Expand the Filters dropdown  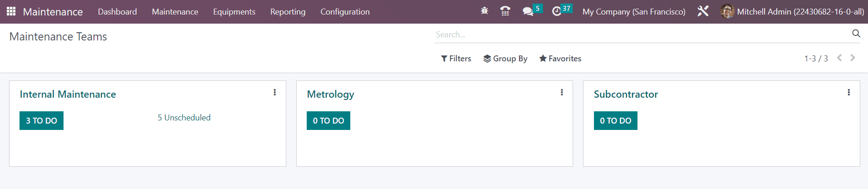[456, 59]
